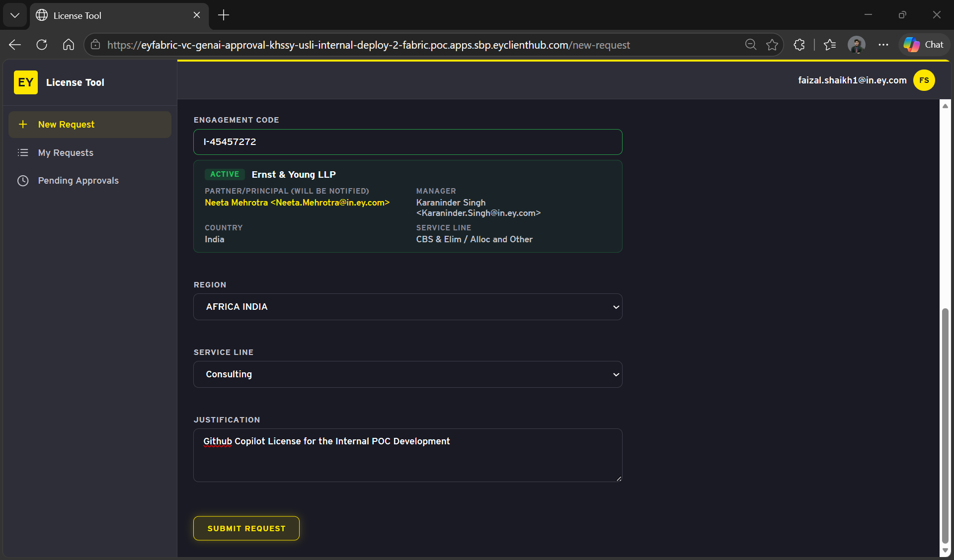Open the favorites list icon

830,45
